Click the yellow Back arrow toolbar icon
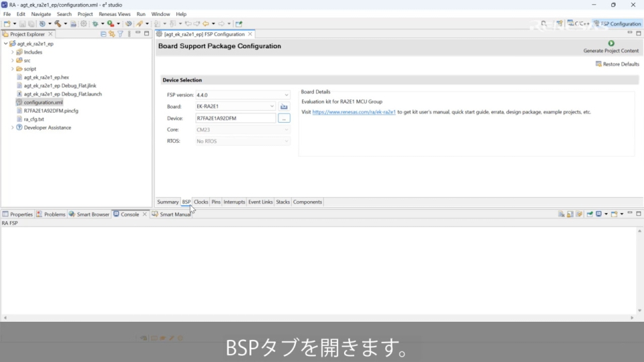This screenshot has width=644, height=362. coord(206,24)
